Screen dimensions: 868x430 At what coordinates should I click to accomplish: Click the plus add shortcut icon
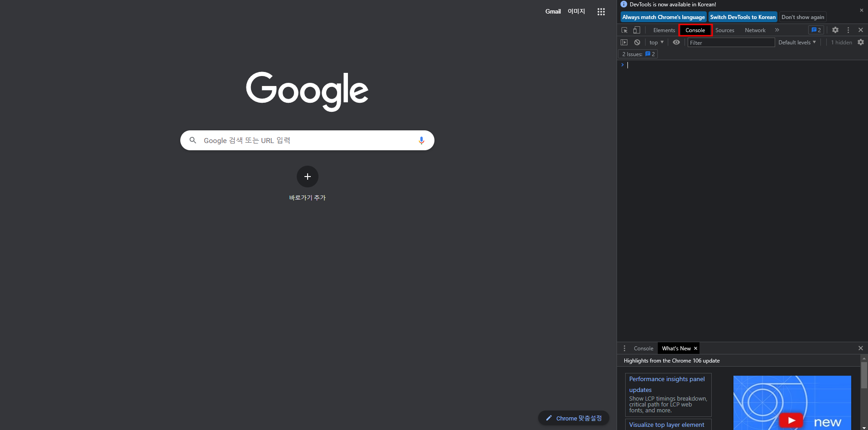pos(307,177)
